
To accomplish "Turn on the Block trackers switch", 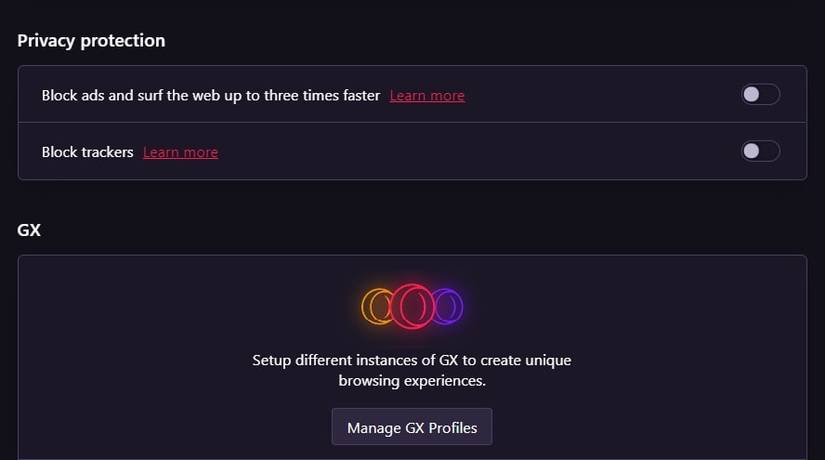I will click(760, 152).
